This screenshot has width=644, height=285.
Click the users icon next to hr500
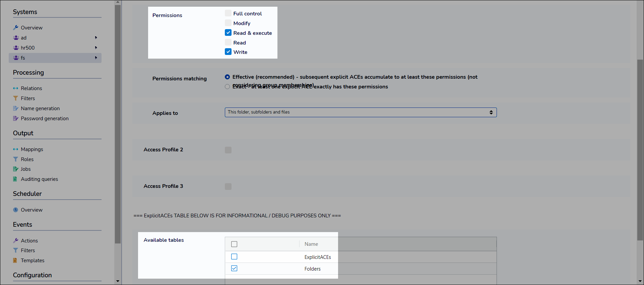tap(16, 48)
